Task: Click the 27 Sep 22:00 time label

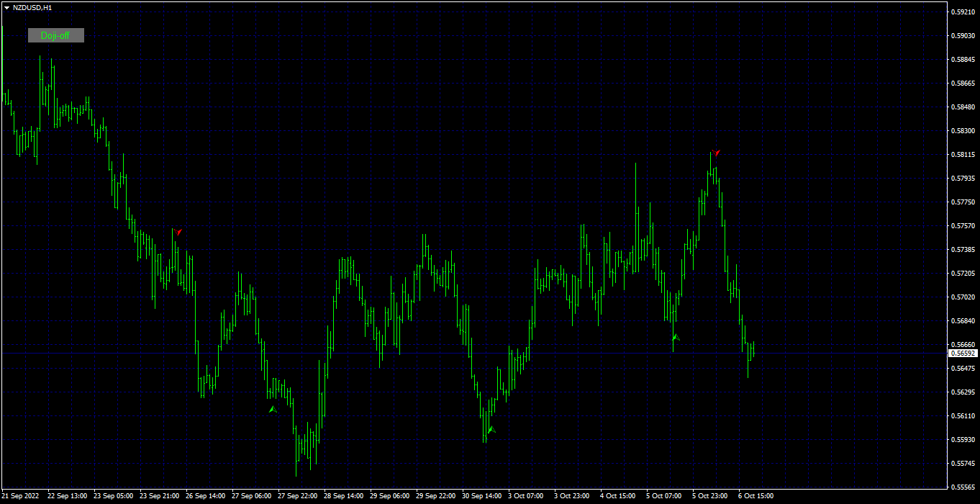Action: click(297, 496)
